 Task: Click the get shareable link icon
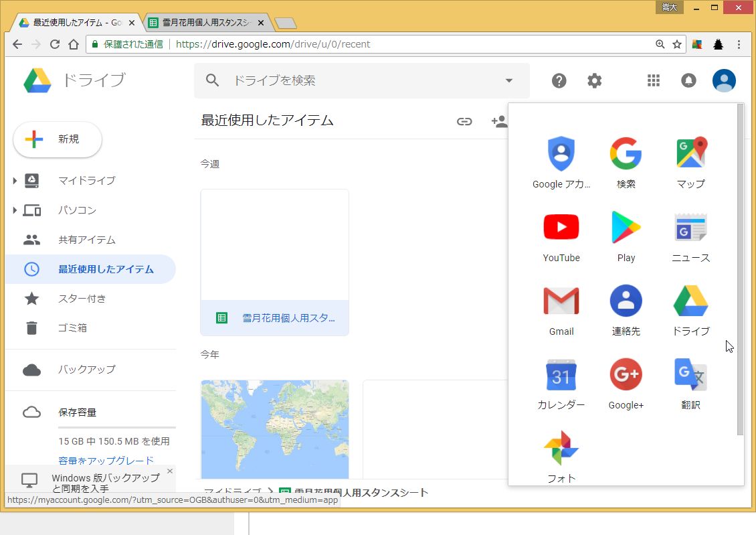coord(464,121)
